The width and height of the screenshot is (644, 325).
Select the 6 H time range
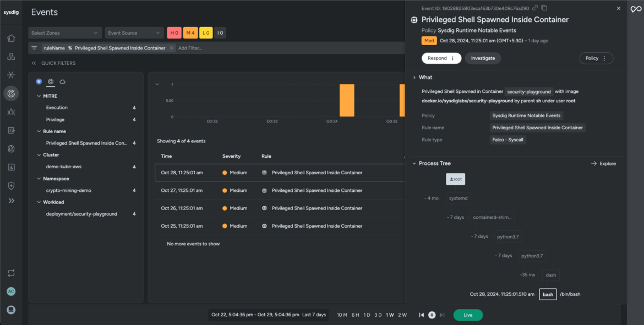pyautogui.click(x=355, y=315)
